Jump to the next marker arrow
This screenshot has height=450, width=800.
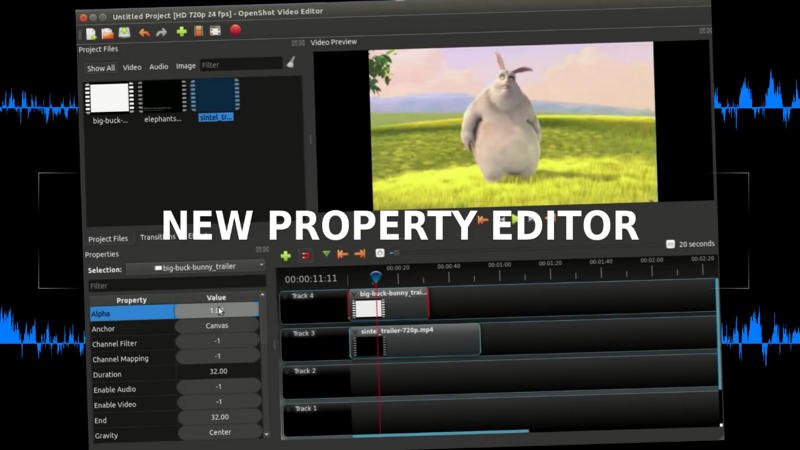(x=360, y=253)
